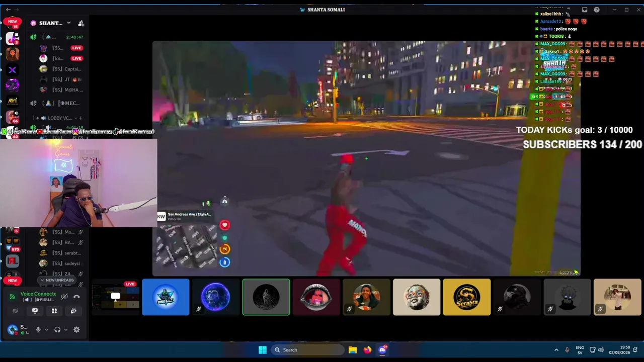Viewport: 644px width, 362px height.
Task: Open headphone output options arrow
Action: pos(66,330)
